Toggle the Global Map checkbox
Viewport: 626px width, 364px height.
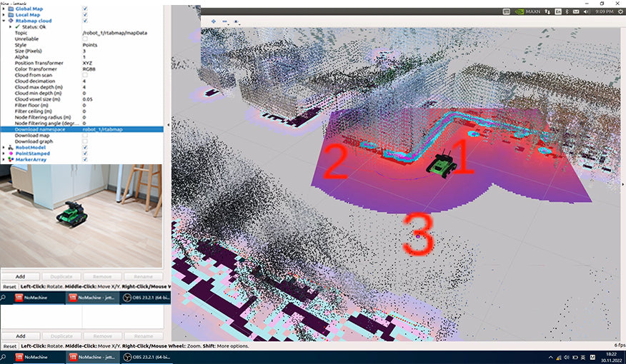(x=85, y=9)
